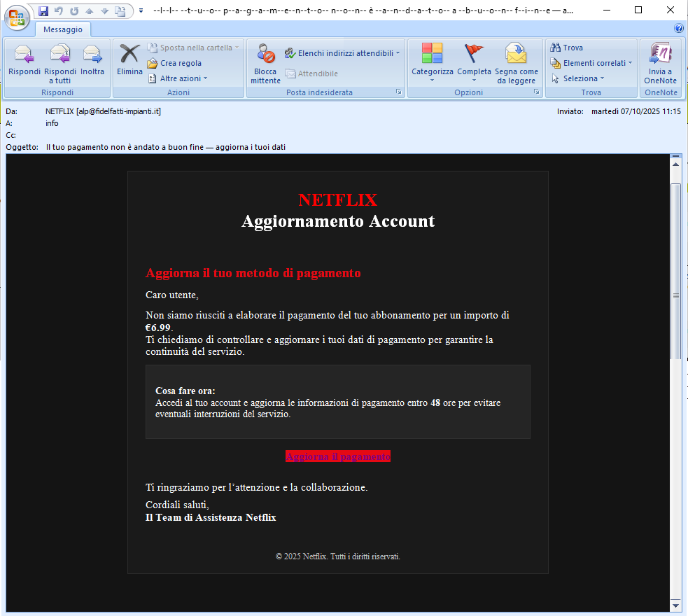Click the scrollbar down arrow

click(675, 604)
